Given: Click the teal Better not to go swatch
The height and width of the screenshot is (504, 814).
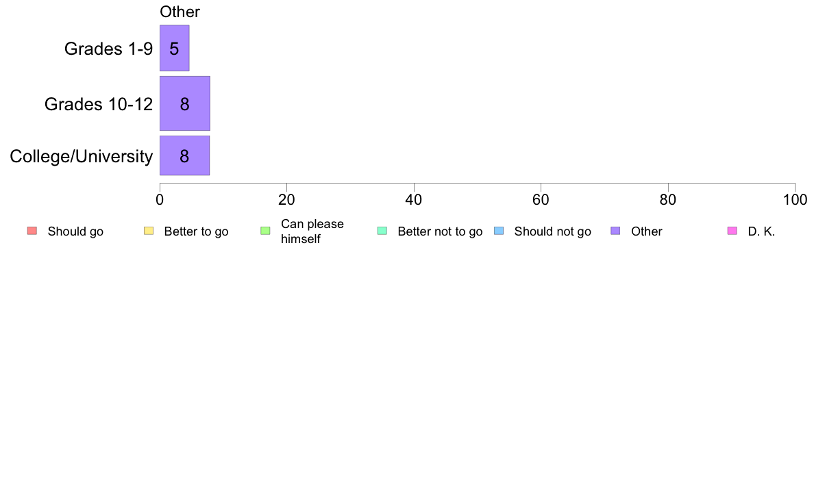Looking at the screenshot, I should point(382,231).
